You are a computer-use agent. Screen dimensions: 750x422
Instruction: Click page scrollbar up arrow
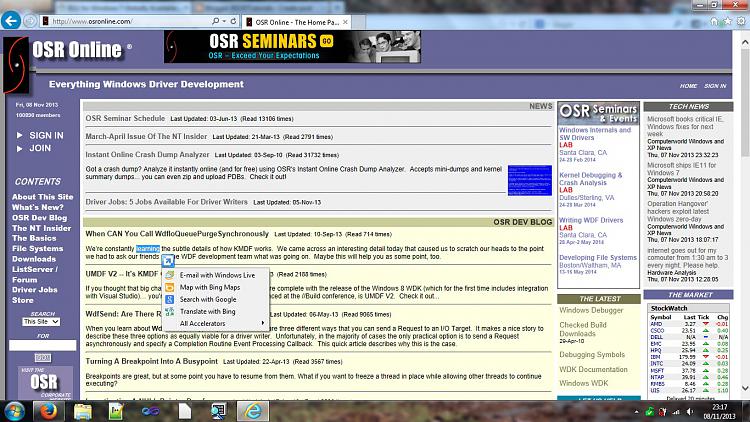click(745, 43)
